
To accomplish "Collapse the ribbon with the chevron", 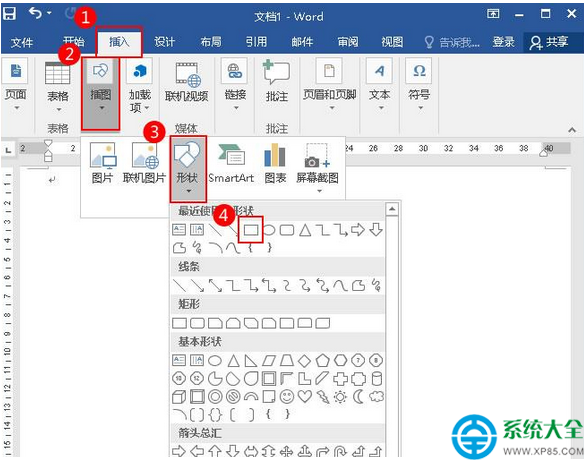I will tap(572, 130).
